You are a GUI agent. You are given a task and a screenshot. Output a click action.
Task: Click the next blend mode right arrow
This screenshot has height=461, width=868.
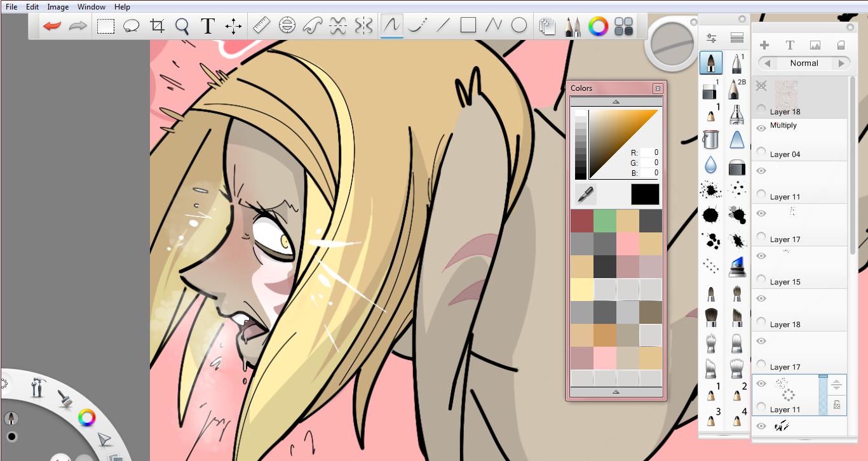(841, 63)
